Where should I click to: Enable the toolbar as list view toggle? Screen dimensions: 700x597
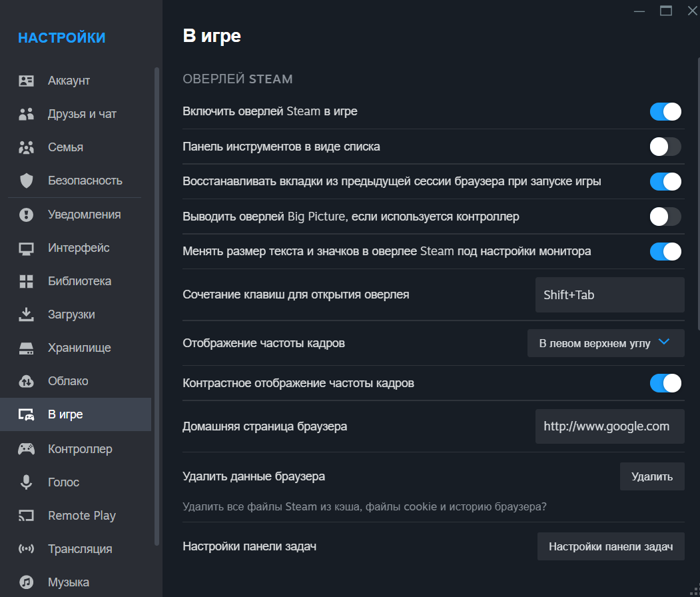click(665, 147)
